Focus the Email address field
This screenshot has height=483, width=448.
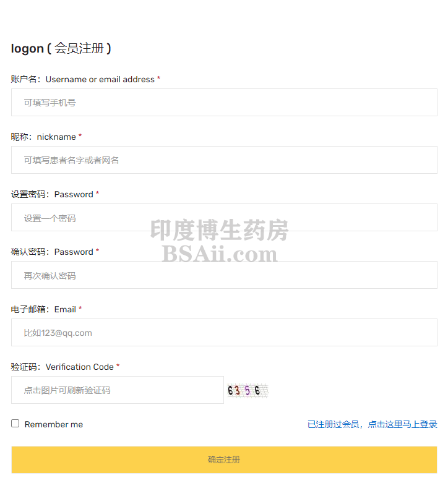pos(224,332)
